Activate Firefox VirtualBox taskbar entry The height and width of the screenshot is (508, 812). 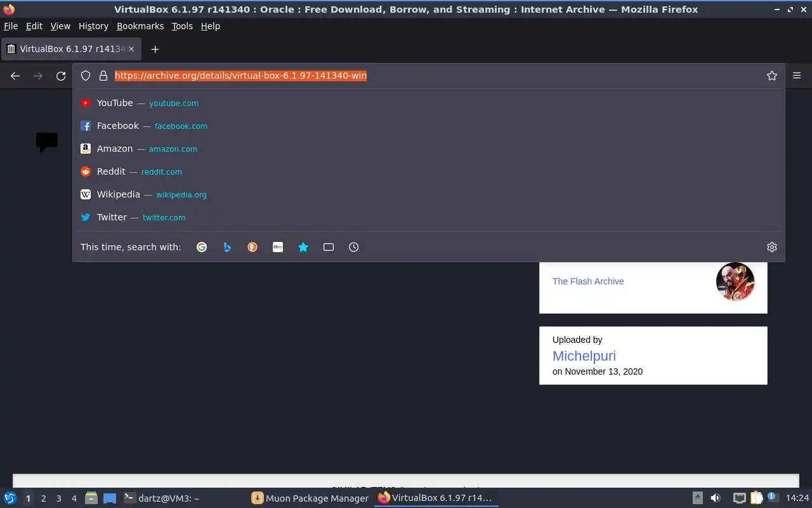[436, 498]
